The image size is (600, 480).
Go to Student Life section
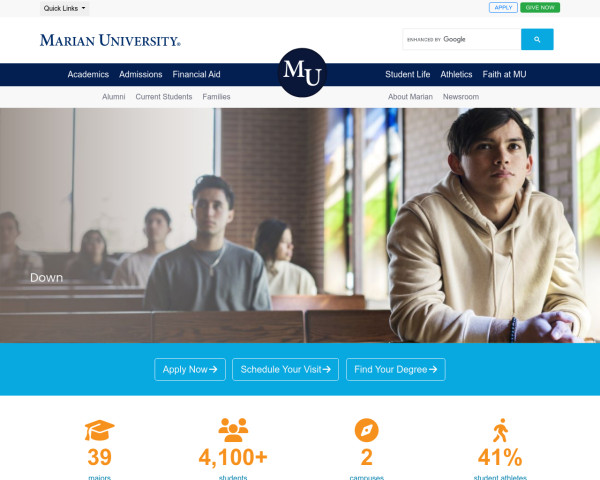point(408,74)
